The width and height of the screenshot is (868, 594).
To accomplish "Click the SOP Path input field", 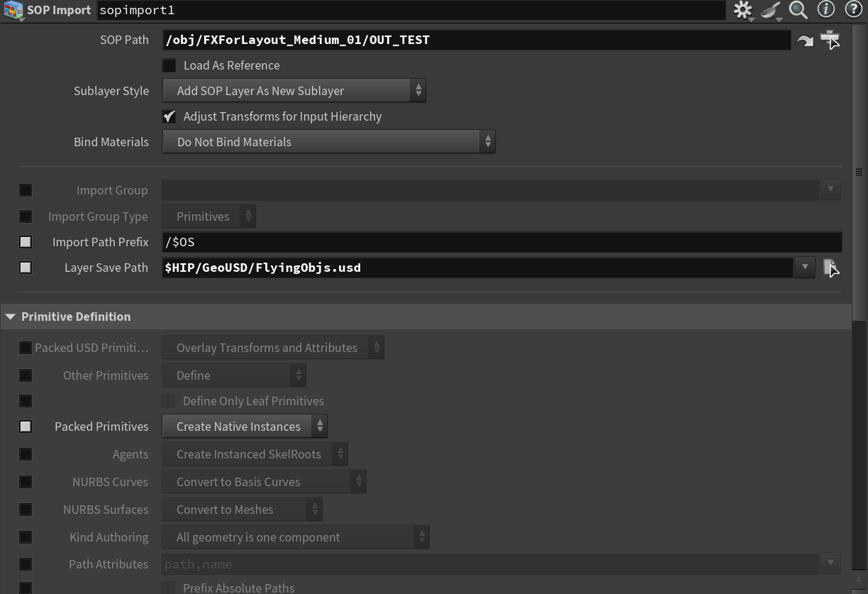I will pos(476,40).
